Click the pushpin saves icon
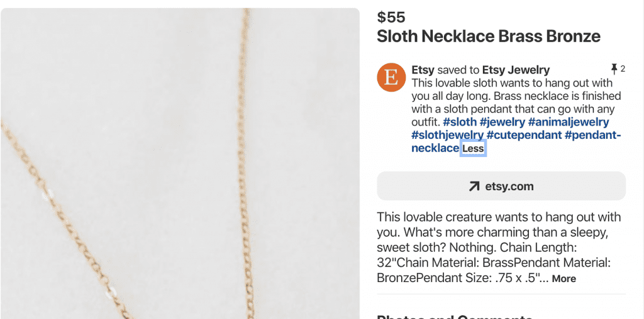This screenshot has width=644, height=319. [614, 68]
